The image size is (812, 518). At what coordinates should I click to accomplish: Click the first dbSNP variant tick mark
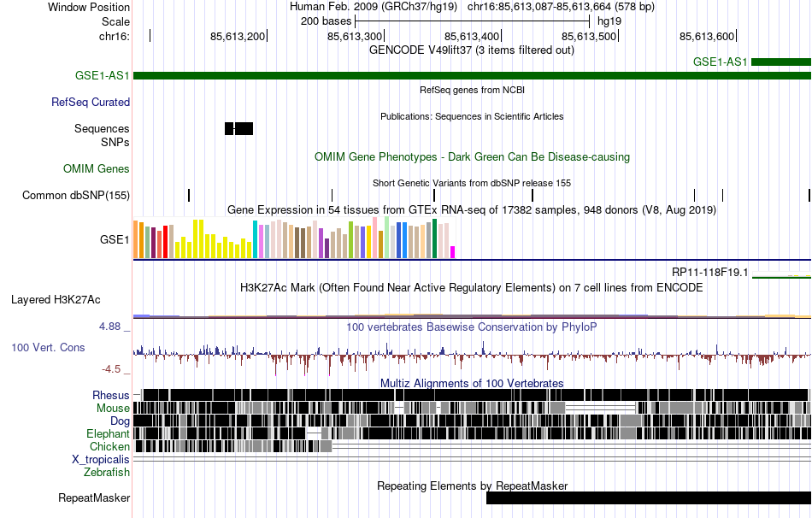point(189,195)
